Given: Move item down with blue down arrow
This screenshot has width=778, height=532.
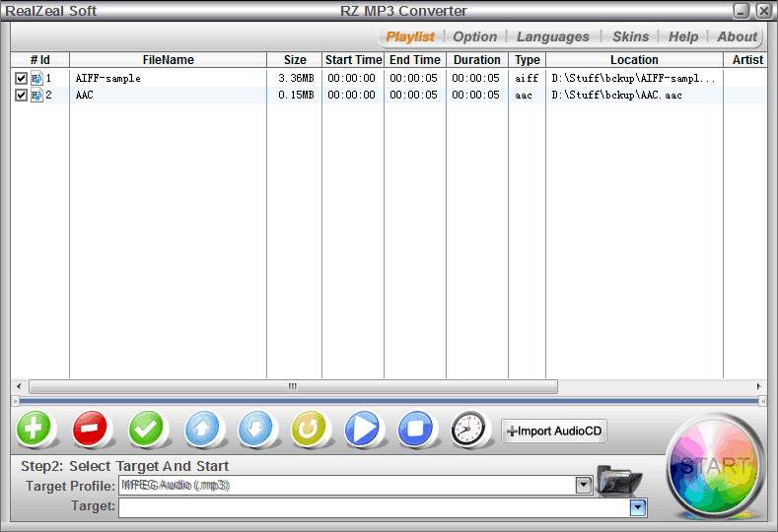Looking at the screenshot, I should [x=256, y=428].
